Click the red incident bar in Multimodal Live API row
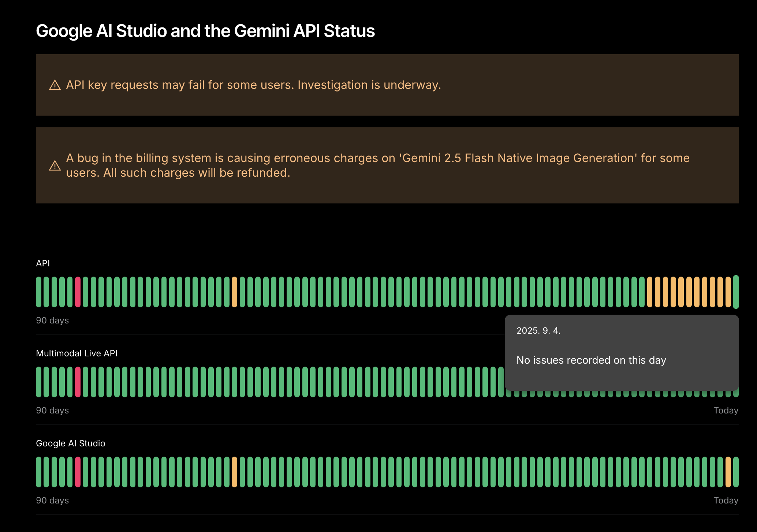Image resolution: width=757 pixels, height=532 pixels. (x=78, y=382)
